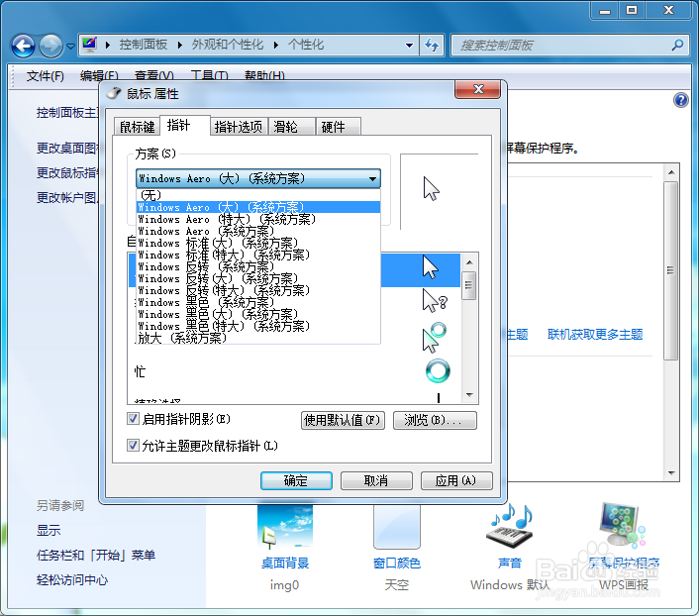Viewport: 699px width, 616px height.
Task: Close the 鼠标 属性 dialog
Action: click(x=478, y=89)
